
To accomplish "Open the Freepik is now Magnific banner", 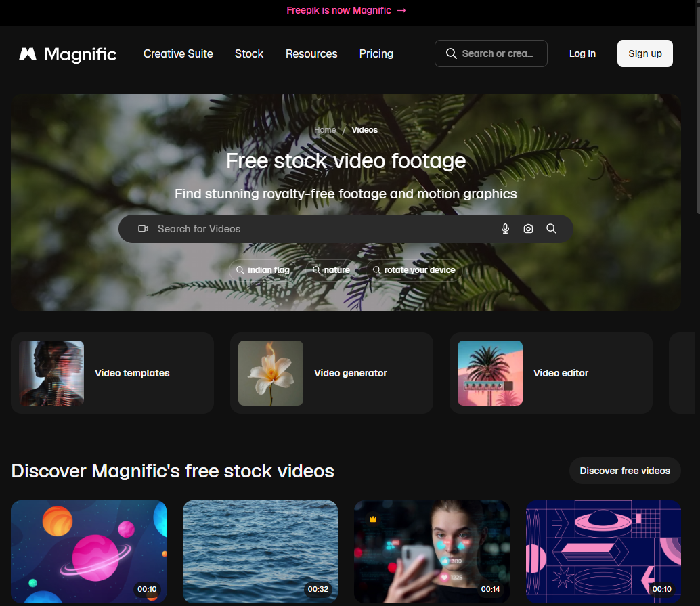I will (346, 10).
